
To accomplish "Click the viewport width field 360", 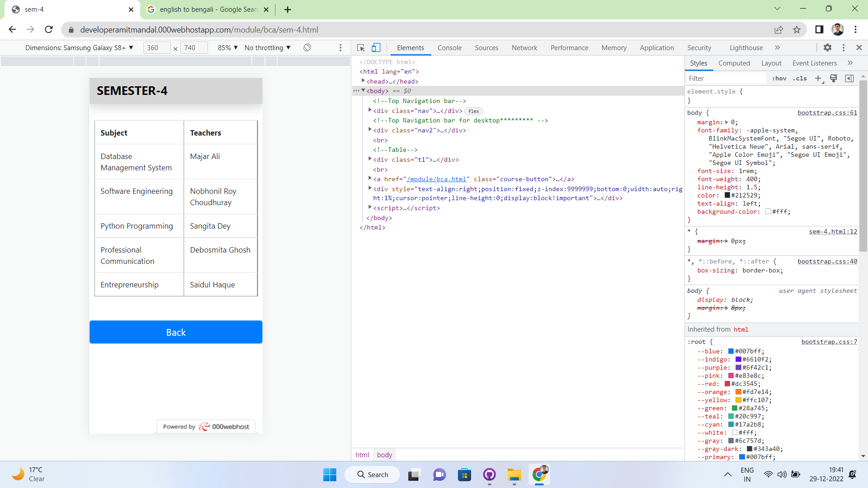I will pyautogui.click(x=156, y=47).
